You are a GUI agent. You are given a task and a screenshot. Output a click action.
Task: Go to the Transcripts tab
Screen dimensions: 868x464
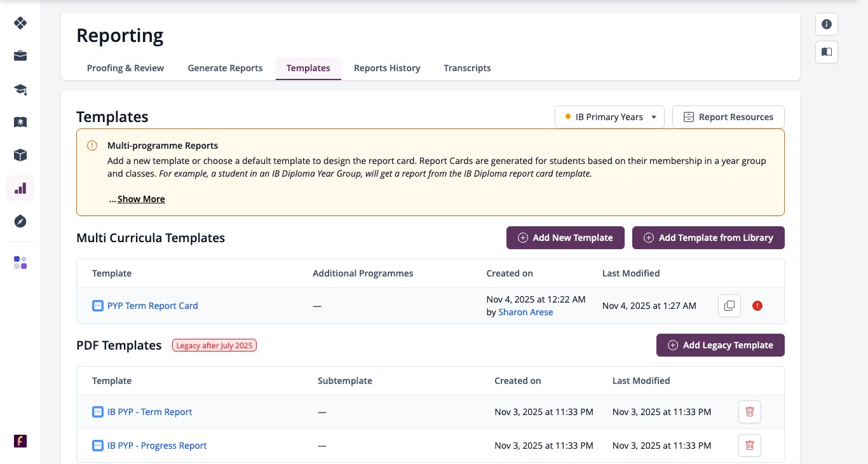467,68
